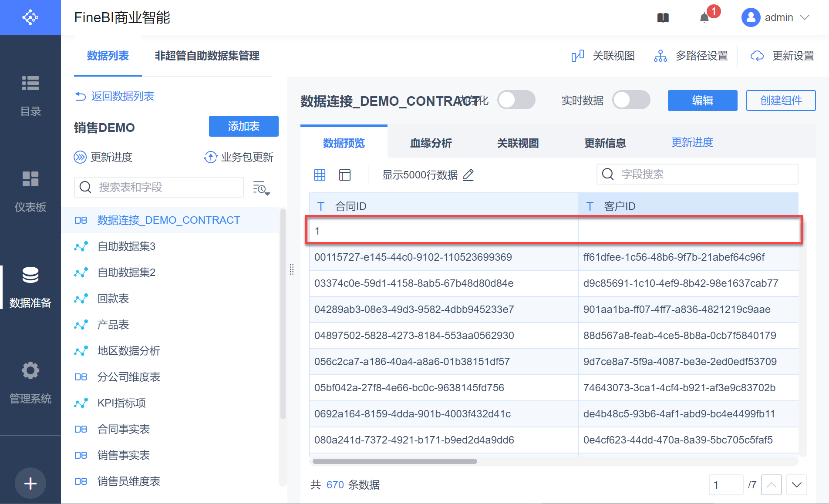Click the text type icon of 合同ID
The height and width of the screenshot is (504, 829).
[321, 206]
